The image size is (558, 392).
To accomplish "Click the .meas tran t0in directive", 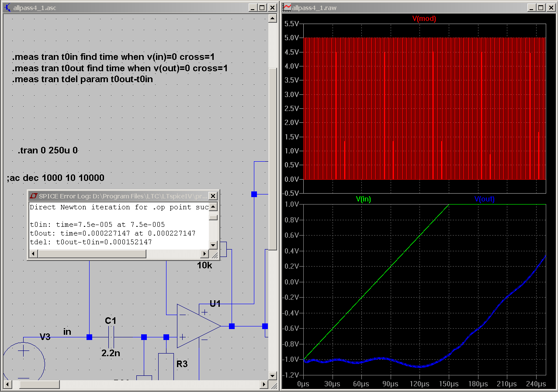I will tap(113, 57).
